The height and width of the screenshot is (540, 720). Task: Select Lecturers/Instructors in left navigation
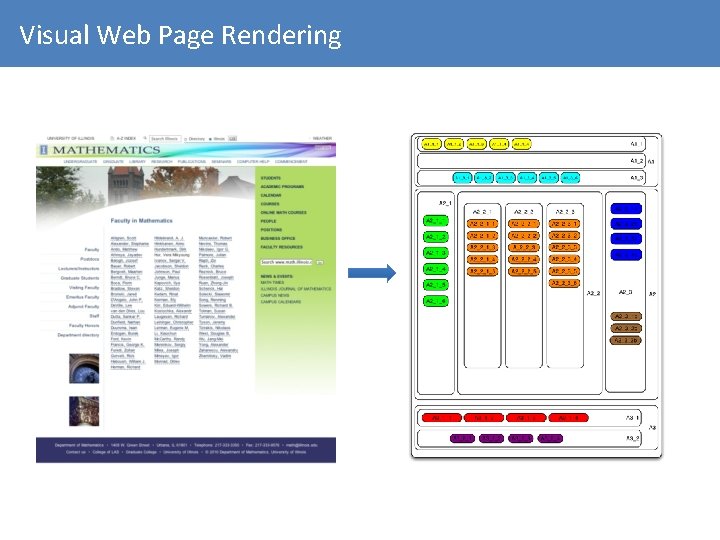point(79,269)
